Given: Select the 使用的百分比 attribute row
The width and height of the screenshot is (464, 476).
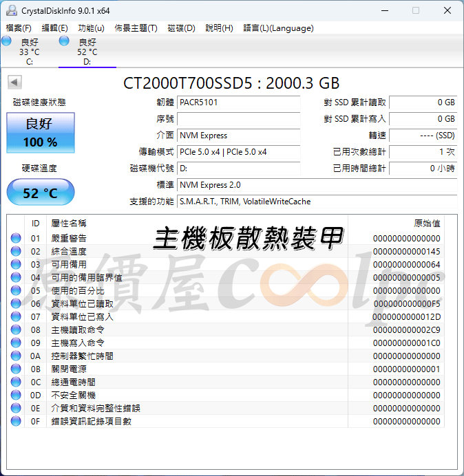Looking at the screenshot, I should tap(226, 290).
